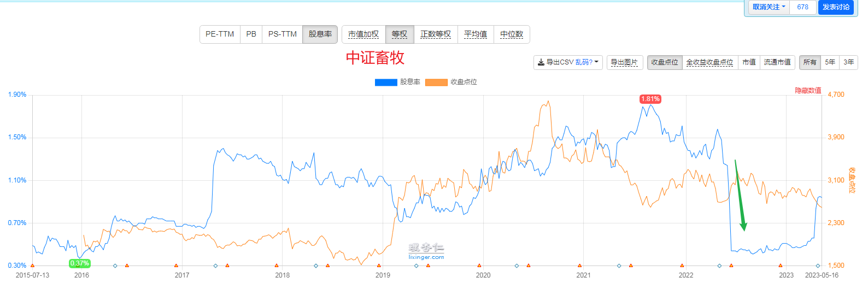Click the理杏仁 lixinger.com watermark logo
Image resolution: width=868 pixels, height=301 pixels.
(426, 251)
